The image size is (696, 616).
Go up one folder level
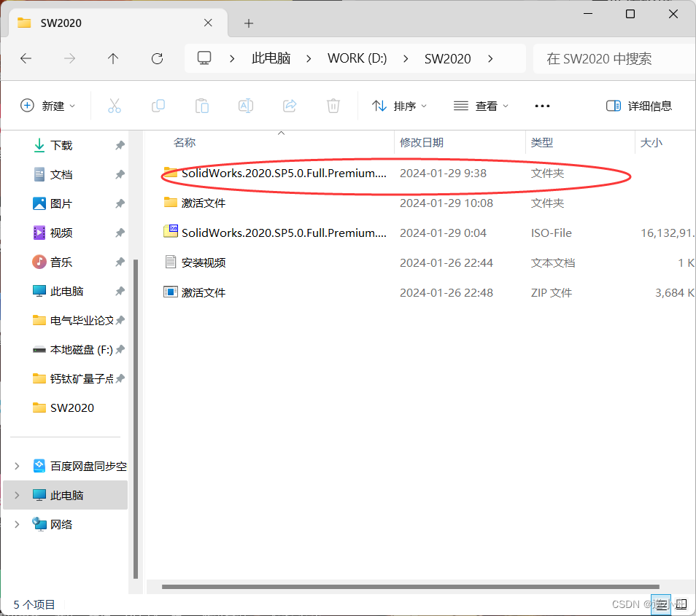113,58
